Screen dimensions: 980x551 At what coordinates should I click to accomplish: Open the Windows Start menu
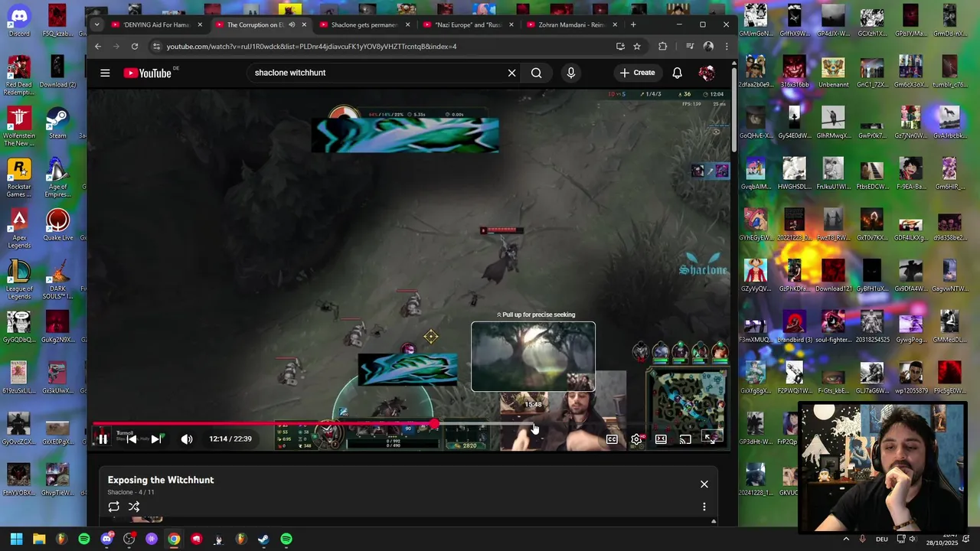(16, 539)
